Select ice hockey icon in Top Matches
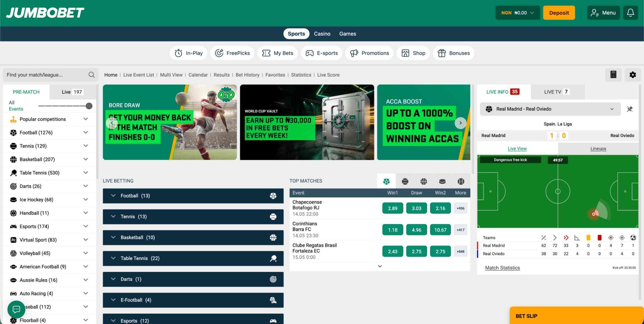This screenshot has height=324, width=644. tap(442, 181)
